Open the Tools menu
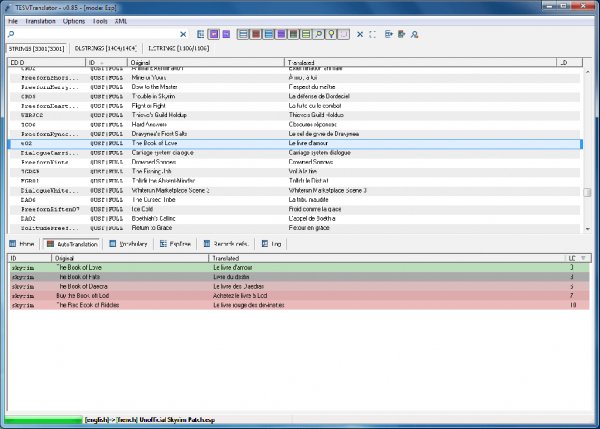 coord(100,21)
